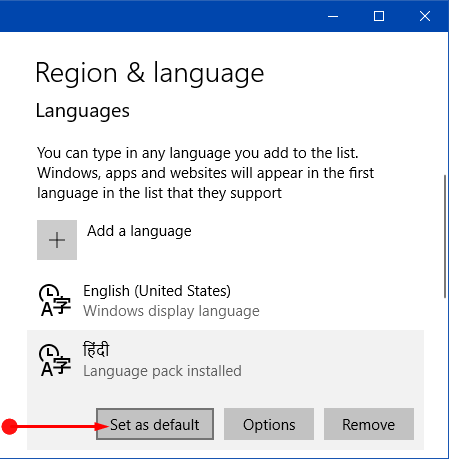
Task: Click the languages description paragraph
Action: pyautogui.click(x=205, y=173)
